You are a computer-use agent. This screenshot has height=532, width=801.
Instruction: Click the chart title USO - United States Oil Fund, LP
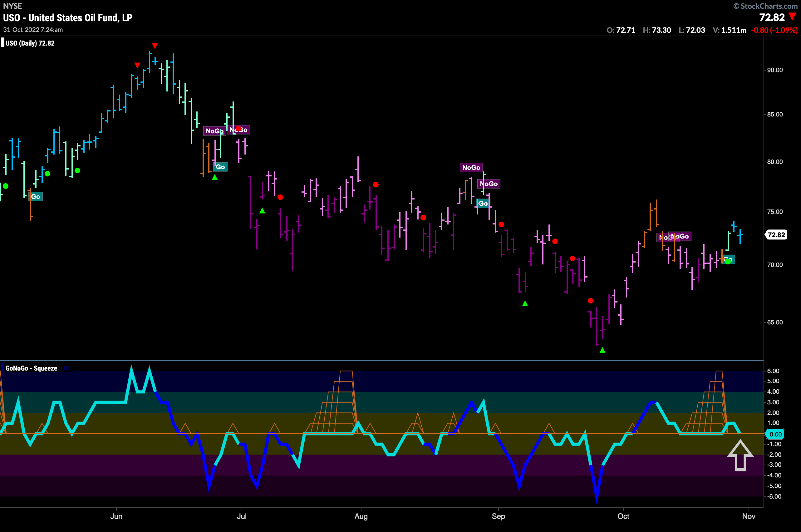point(68,18)
